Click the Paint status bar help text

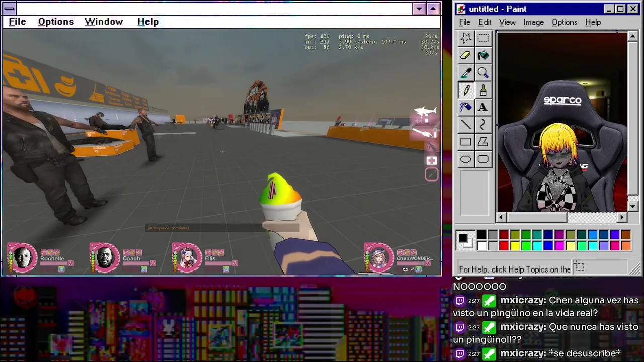pyautogui.click(x=515, y=269)
